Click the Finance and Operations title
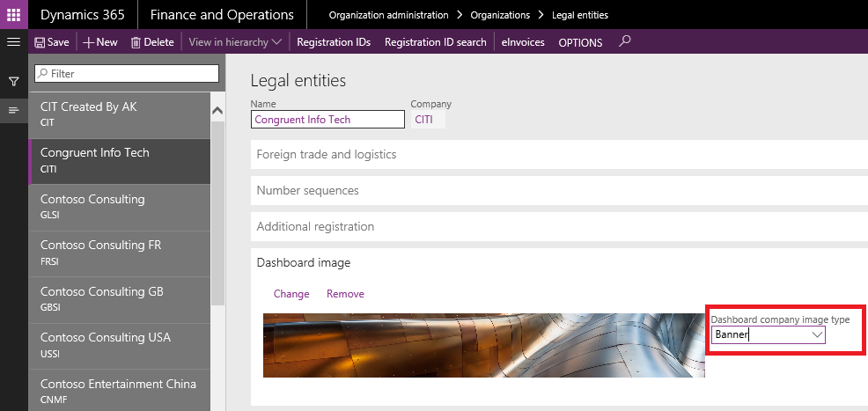This screenshot has height=411, width=868. pos(222,14)
